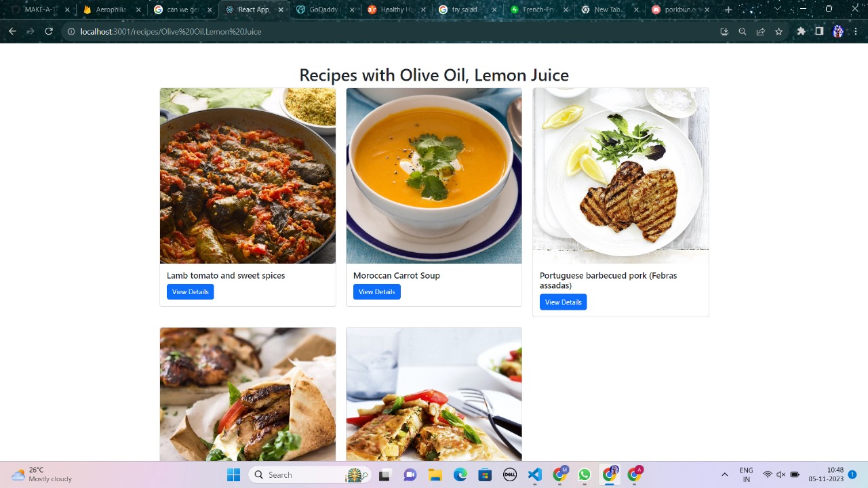
Task: Click the Moroccan Carrot Soup image
Action: pyautogui.click(x=434, y=176)
